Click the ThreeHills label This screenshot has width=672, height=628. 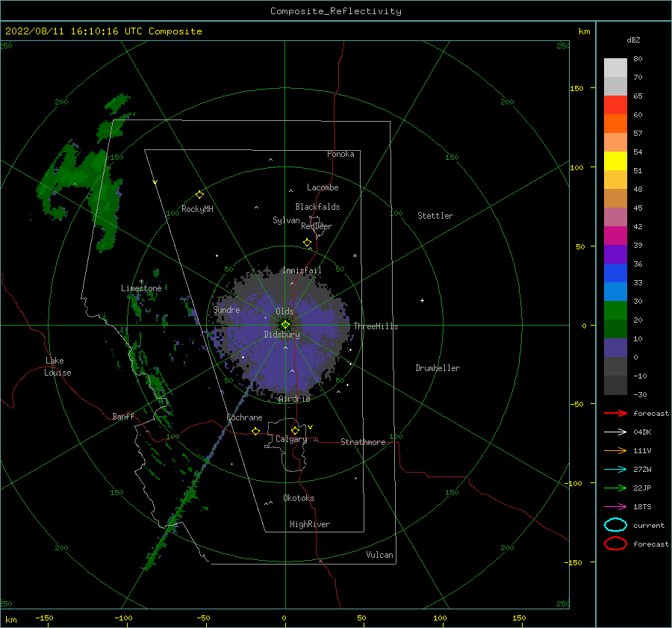click(376, 326)
